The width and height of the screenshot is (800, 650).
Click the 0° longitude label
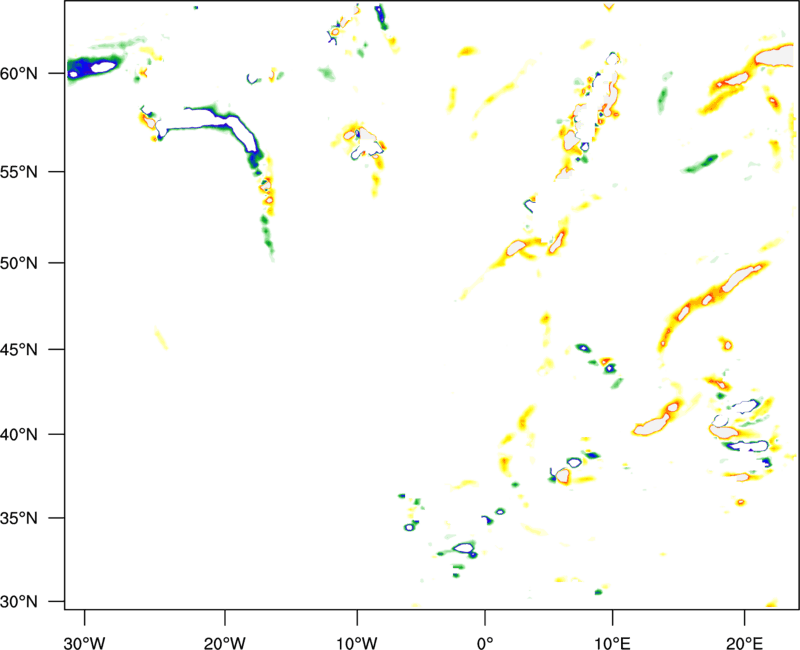pyautogui.click(x=485, y=643)
